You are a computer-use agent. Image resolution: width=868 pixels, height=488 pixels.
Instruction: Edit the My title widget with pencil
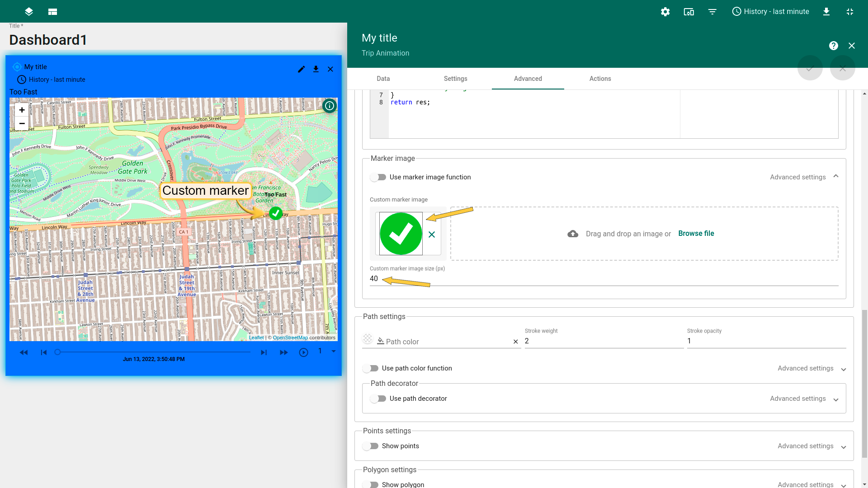point(302,69)
